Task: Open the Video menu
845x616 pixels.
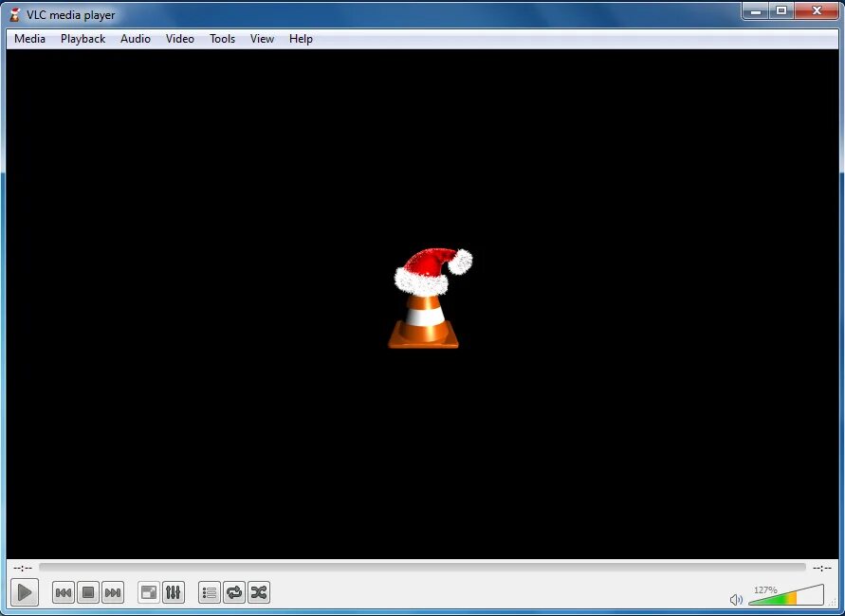Action: pos(180,39)
